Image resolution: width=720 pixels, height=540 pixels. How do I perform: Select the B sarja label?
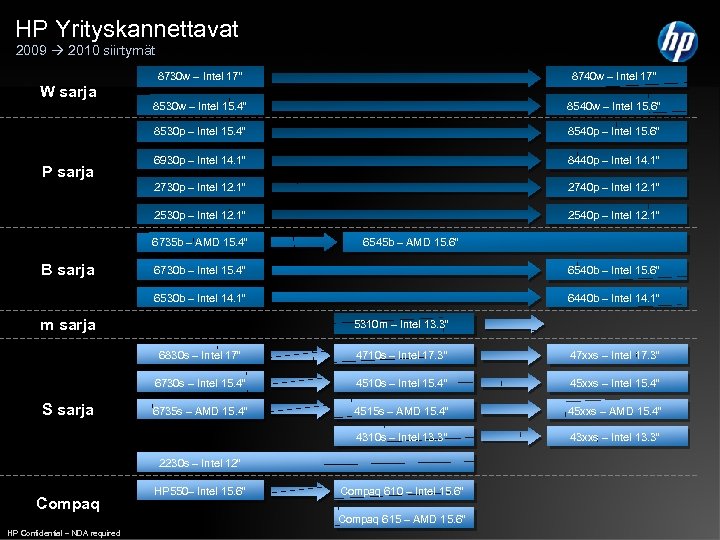68,270
